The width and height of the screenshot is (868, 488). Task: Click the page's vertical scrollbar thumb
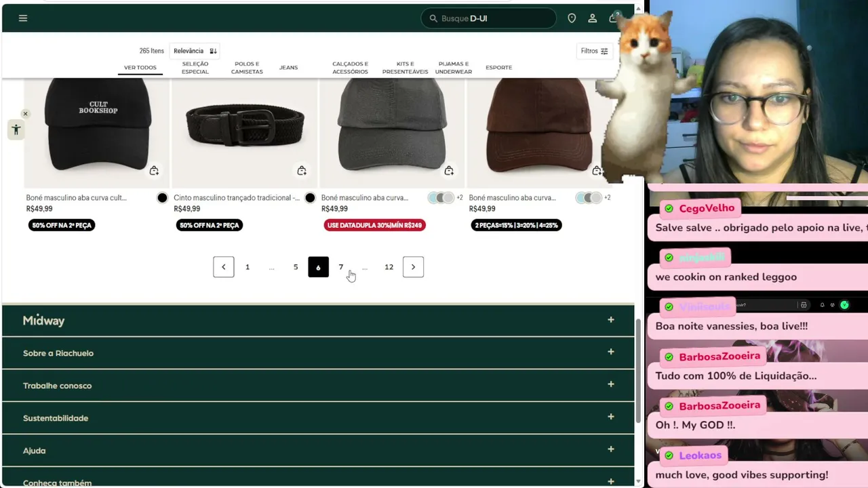[x=637, y=370]
